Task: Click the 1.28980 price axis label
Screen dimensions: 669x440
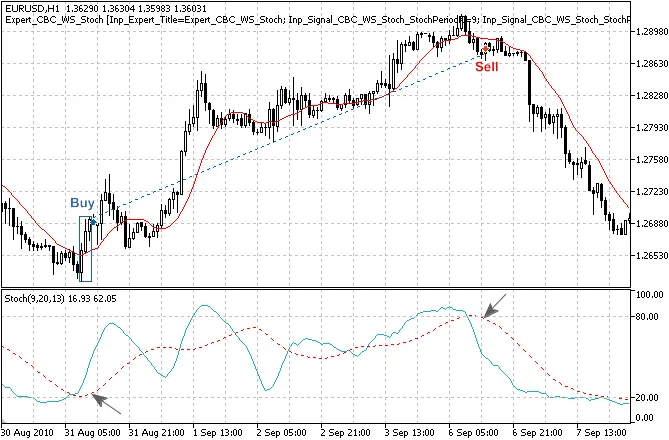Action: click(649, 32)
